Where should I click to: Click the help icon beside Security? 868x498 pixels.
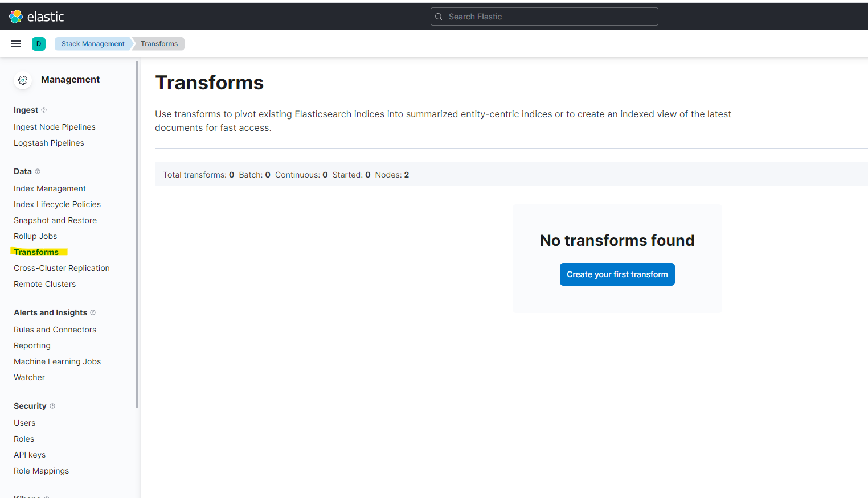click(x=52, y=406)
